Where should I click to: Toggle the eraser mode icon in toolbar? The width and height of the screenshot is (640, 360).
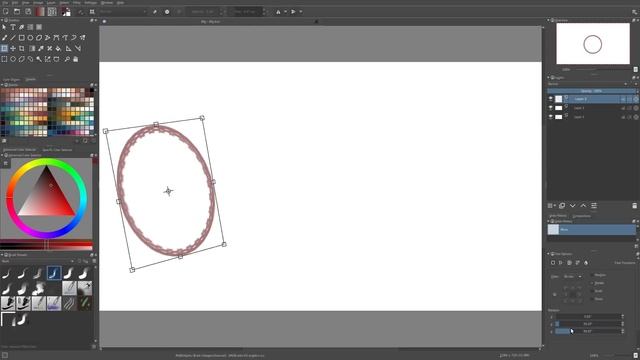[155, 12]
